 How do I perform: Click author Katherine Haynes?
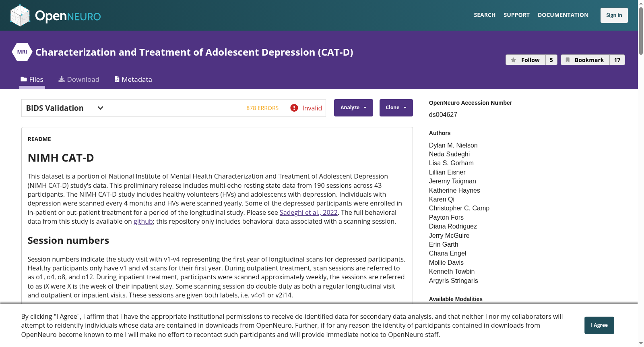(x=454, y=190)
